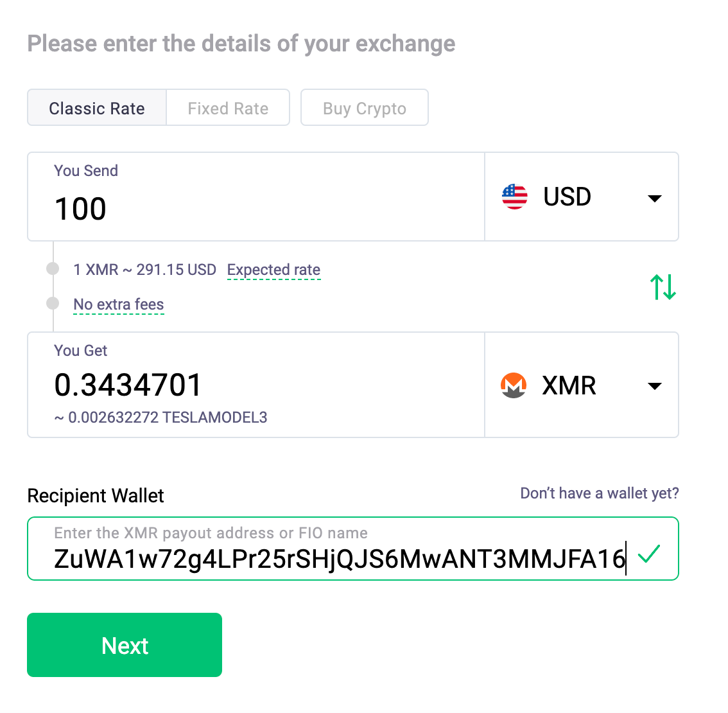728x713 pixels.
Task: Click the XMR payout address input
Action: (339, 558)
